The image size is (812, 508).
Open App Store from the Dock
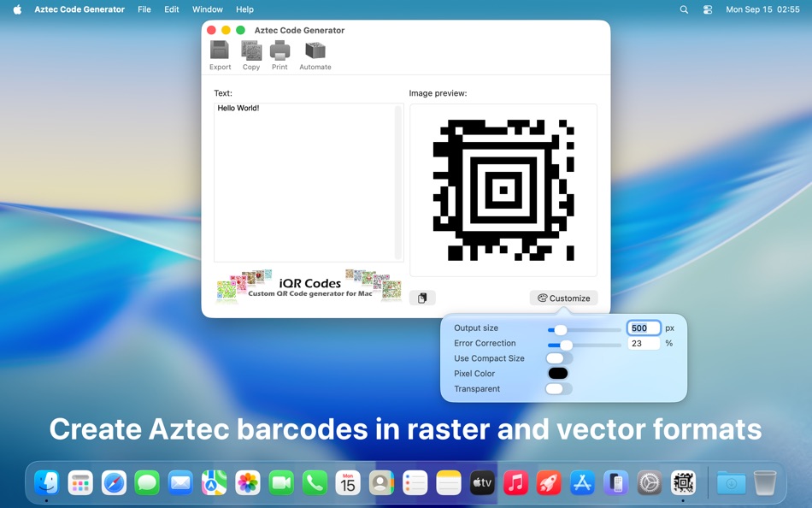(582, 483)
